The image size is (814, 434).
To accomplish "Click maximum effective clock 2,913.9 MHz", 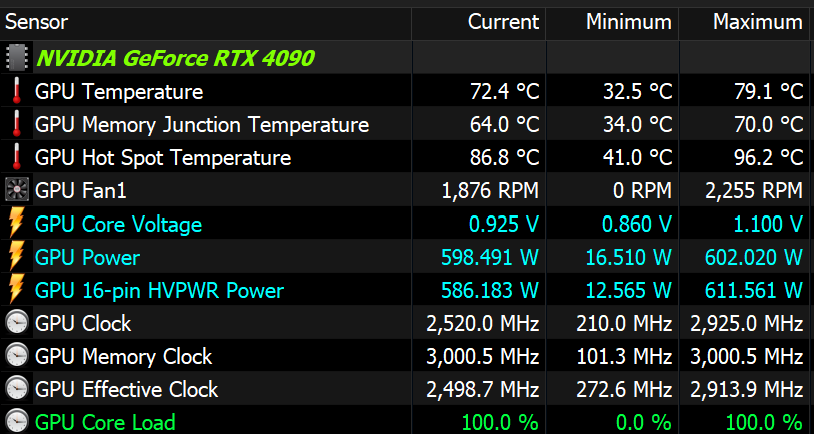I will coord(747,390).
